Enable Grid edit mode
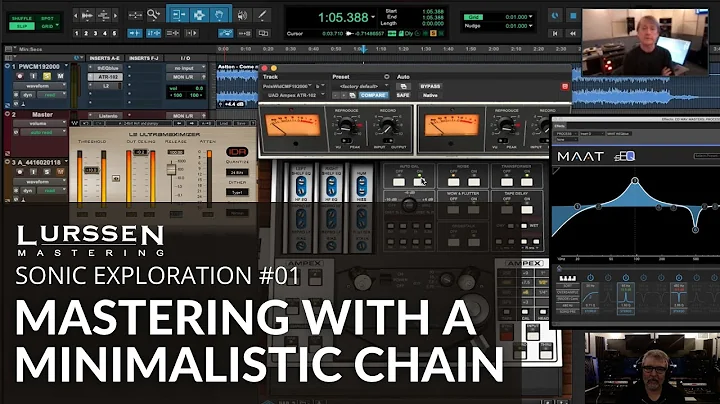This screenshot has width=720, height=404. (47, 26)
